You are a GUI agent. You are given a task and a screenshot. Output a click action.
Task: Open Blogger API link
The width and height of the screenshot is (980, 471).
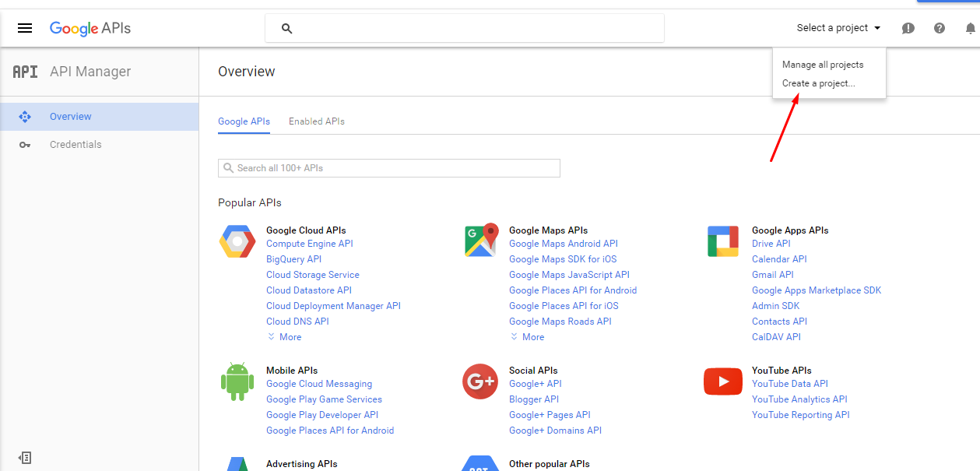(x=534, y=399)
